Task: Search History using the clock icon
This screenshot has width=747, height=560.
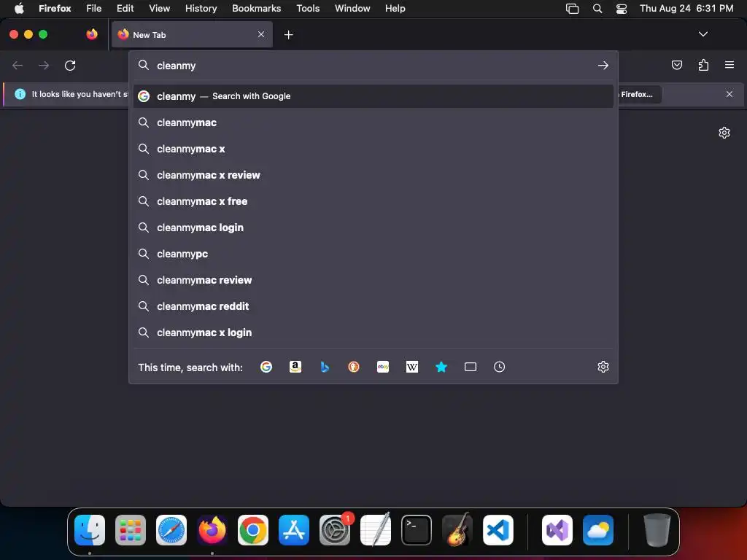Action: coord(499,367)
